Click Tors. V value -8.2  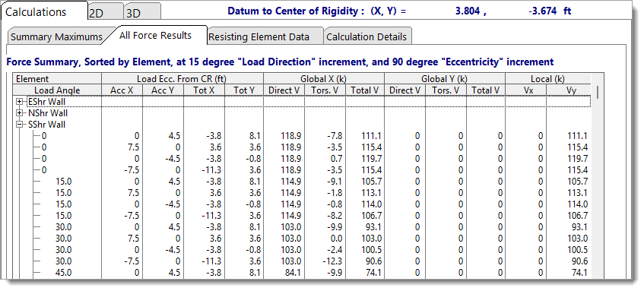[x=335, y=216]
